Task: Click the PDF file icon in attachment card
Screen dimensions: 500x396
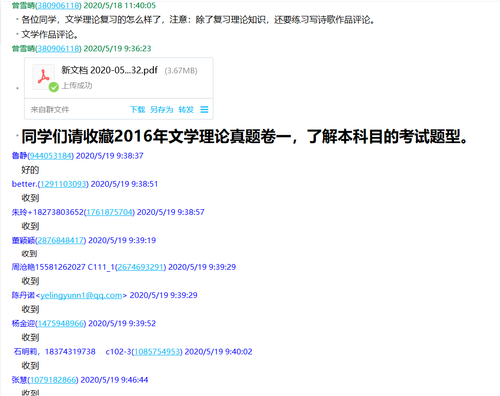Action: pyautogui.click(x=43, y=77)
